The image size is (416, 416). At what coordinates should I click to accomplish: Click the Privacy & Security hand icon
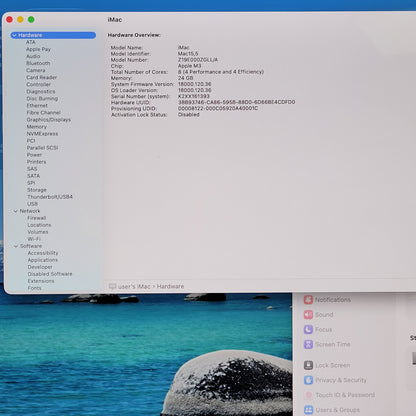pos(308,380)
